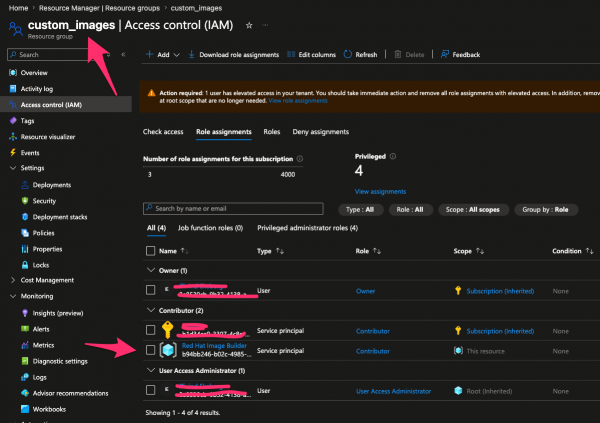Click info icon beside role assignments count

[x=300, y=159]
